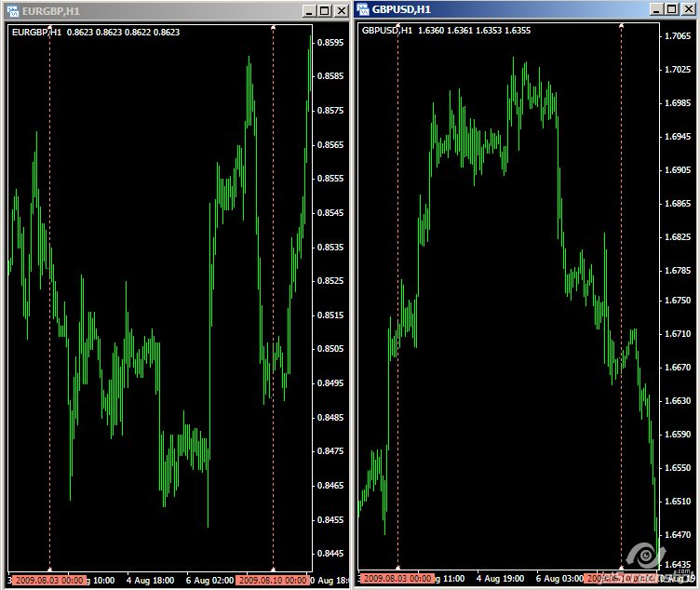Click the 0.8525 price level on EURGBP scale
This screenshot has width=700, height=590.
[330, 281]
